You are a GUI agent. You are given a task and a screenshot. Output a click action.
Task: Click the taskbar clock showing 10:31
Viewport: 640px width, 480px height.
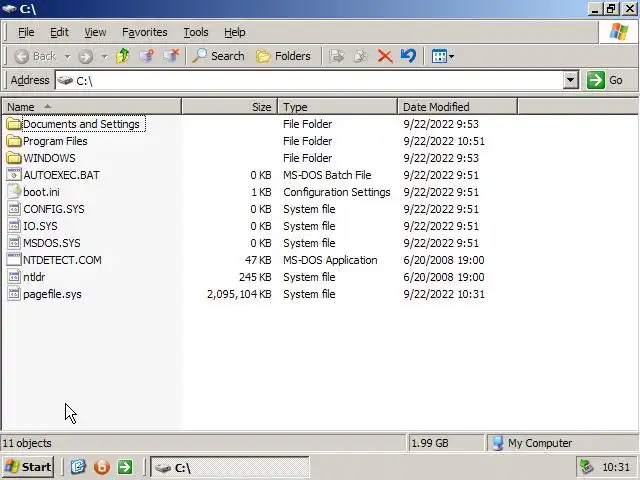616,467
